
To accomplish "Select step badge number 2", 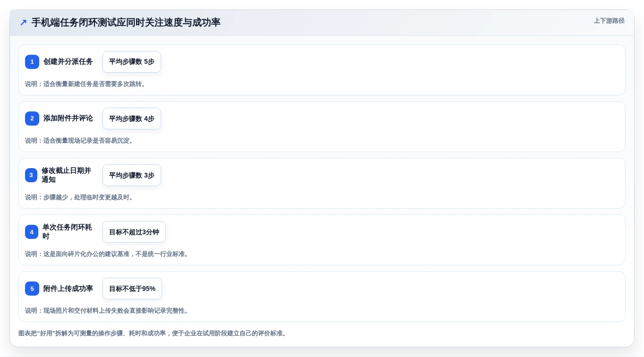I will pyautogui.click(x=32, y=119).
